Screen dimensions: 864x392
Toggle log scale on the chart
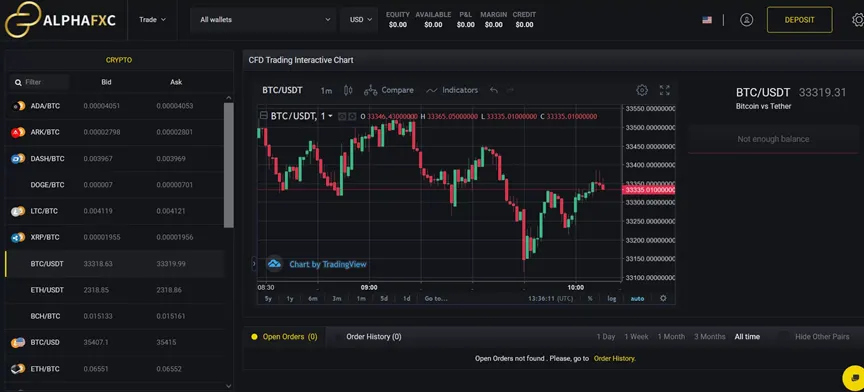(612, 298)
